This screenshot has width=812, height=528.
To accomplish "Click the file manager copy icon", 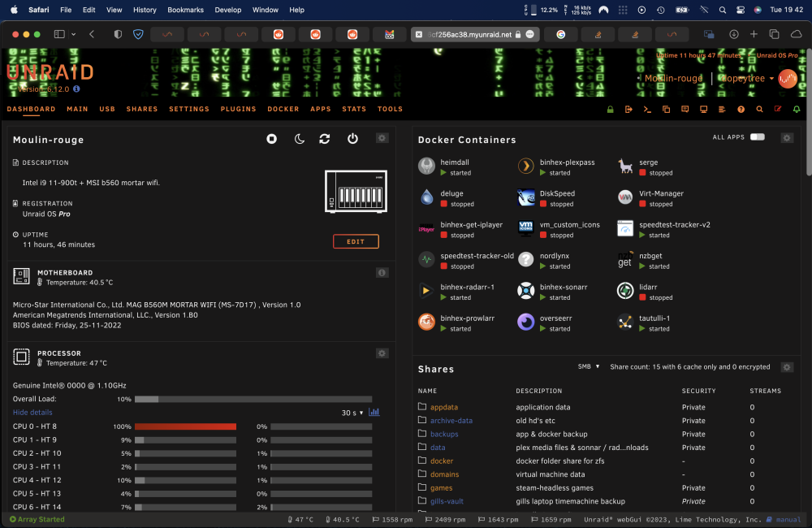I will point(666,110).
